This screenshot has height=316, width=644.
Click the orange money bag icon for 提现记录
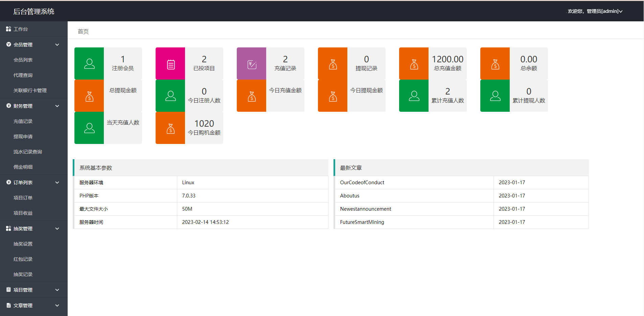click(x=333, y=64)
